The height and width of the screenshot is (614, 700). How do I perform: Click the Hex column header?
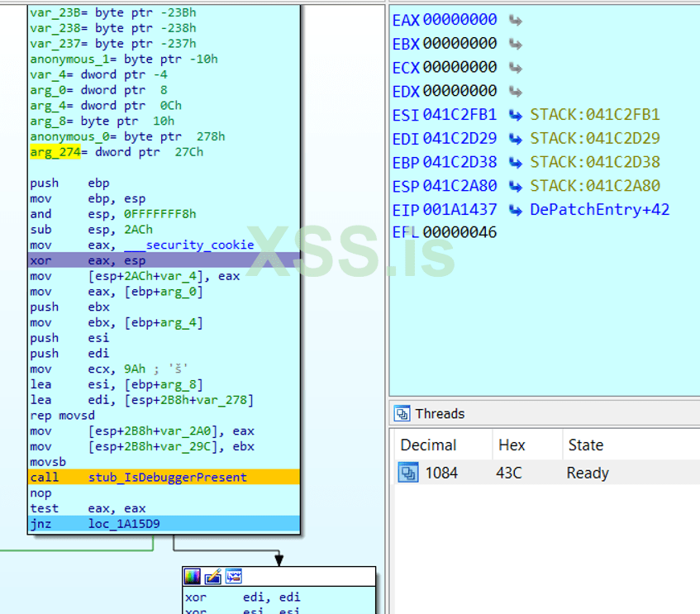512,445
